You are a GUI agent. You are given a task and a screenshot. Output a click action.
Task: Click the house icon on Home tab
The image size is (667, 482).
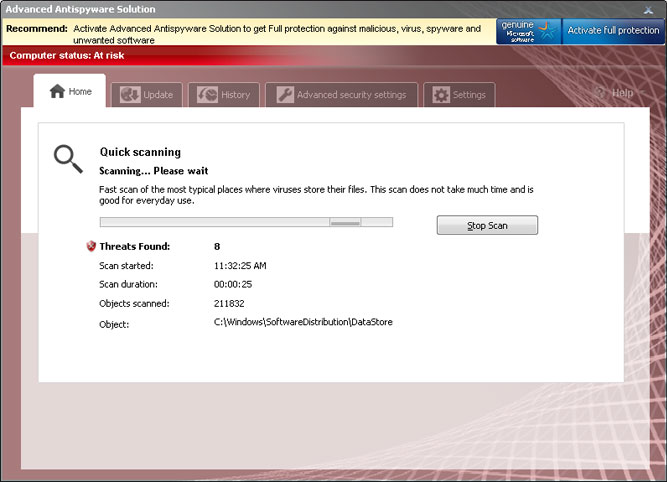click(57, 91)
